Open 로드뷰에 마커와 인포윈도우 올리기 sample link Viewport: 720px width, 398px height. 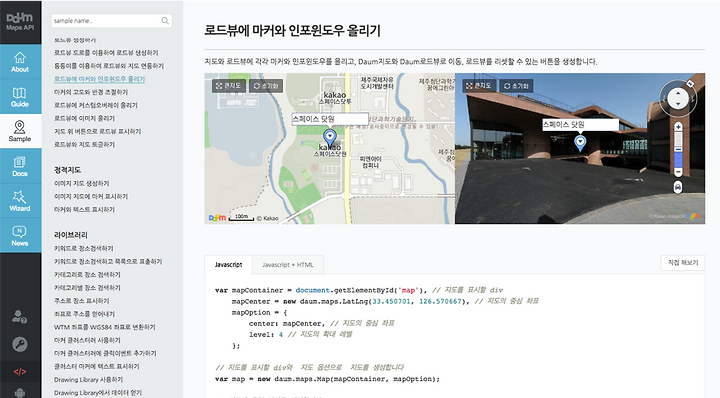[x=100, y=79]
